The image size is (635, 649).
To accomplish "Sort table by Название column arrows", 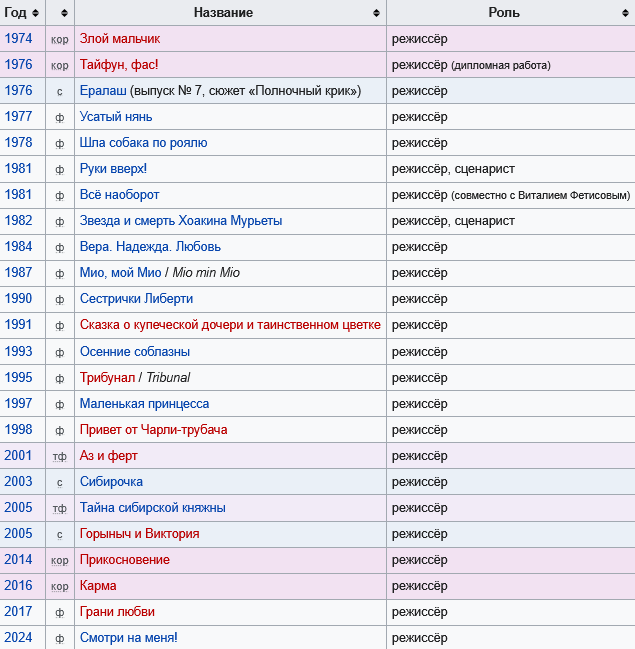I will pyautogui.click(x=376, y=13).
